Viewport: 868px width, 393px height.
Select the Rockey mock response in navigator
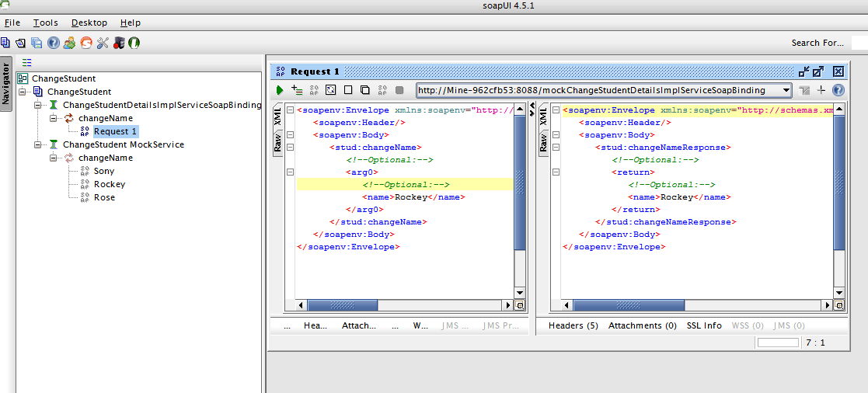click(109, 184)
